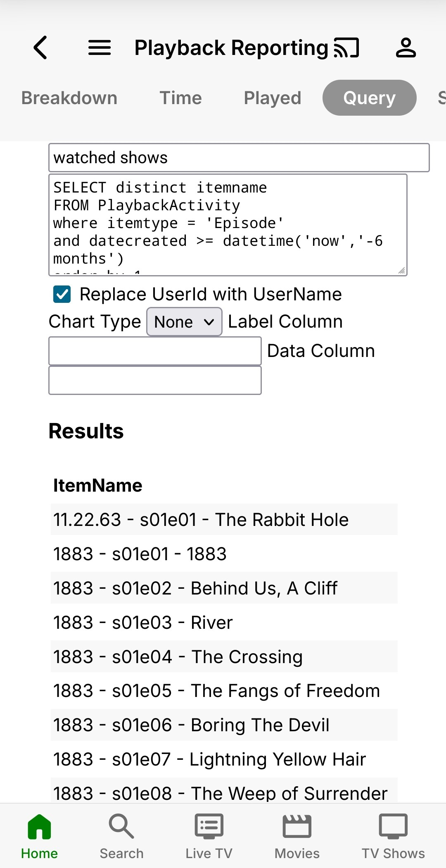Screen dimensions: 446x868
Task: Open the hamburger menu
Action: [100, 48]
